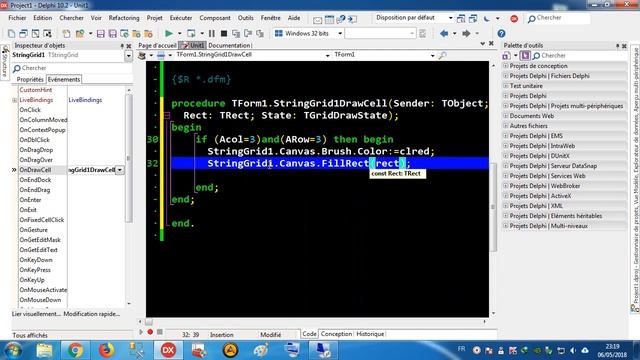Open the Exécuter menu

[181, 18]
